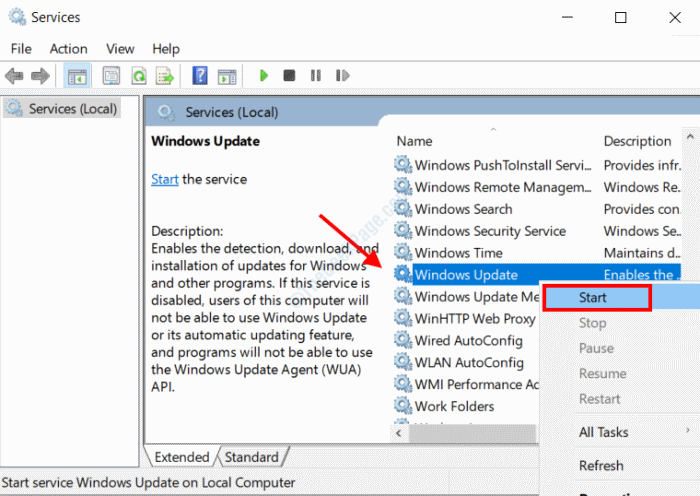The width and height of the screenshot is (700, 496).
Task: Sort by the Description column header
Action: click(637, 141)
